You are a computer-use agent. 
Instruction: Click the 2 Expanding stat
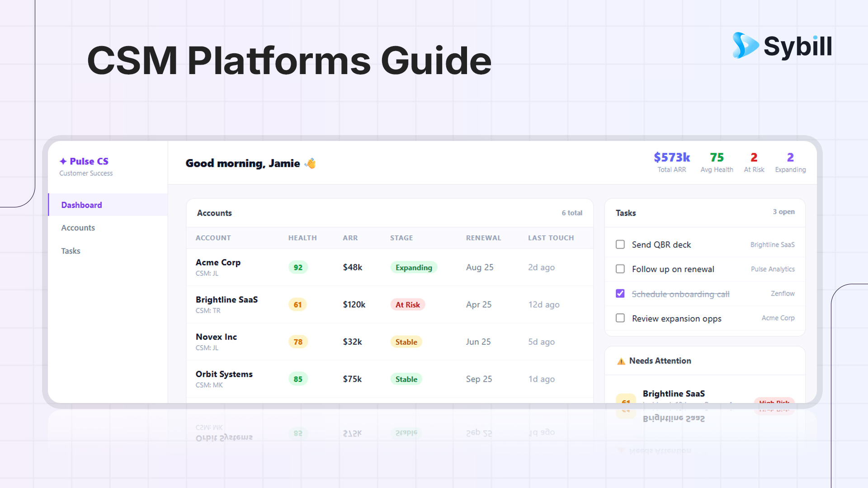790,162
